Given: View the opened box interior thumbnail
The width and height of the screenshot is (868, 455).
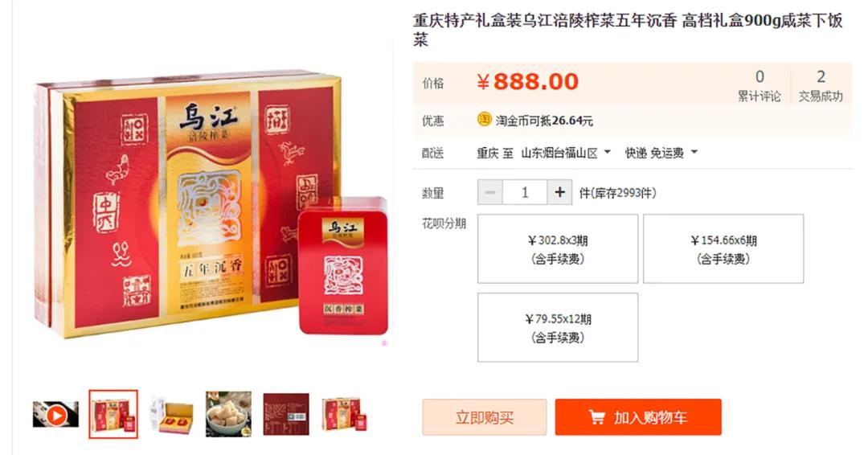Looking at the screenshot, I should click(171, 414).
